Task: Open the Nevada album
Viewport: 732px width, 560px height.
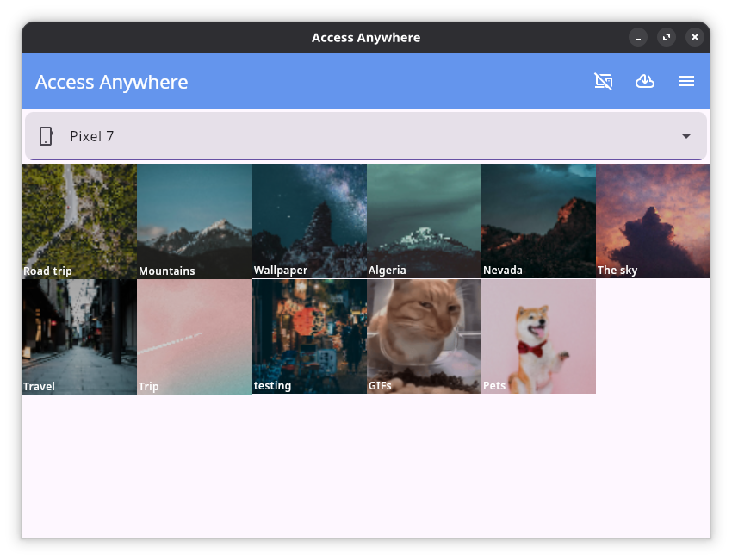Action: 538,221
